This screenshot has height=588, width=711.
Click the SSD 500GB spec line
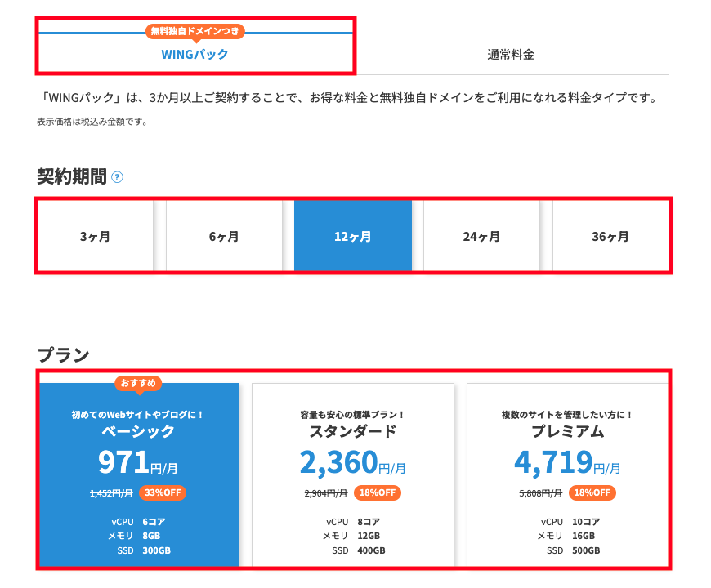tap(573, 550)
